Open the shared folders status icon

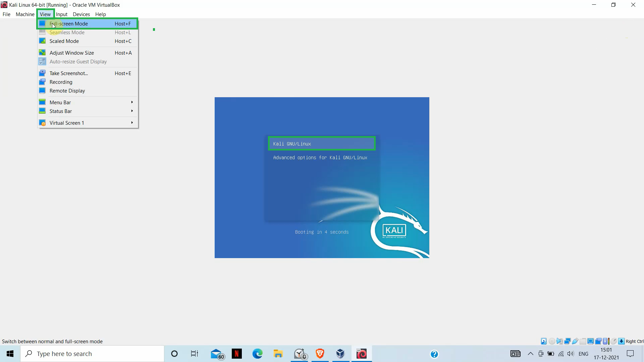[x=583, y=341]
